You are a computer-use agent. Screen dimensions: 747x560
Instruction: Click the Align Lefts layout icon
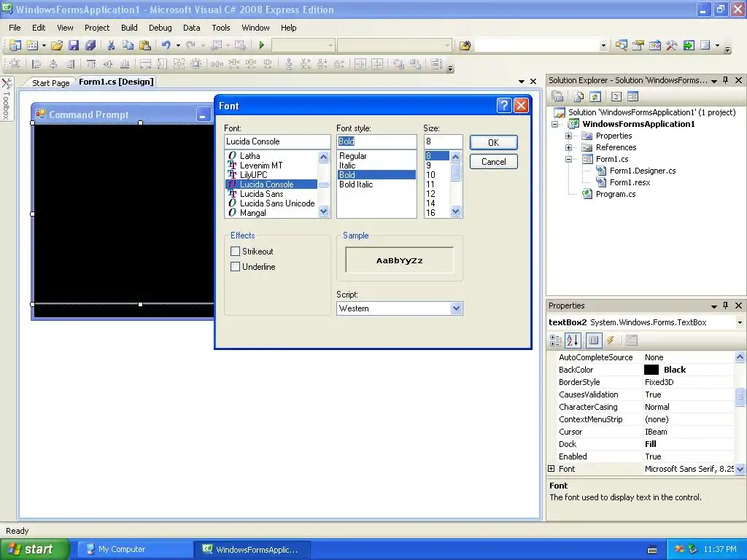36,64
